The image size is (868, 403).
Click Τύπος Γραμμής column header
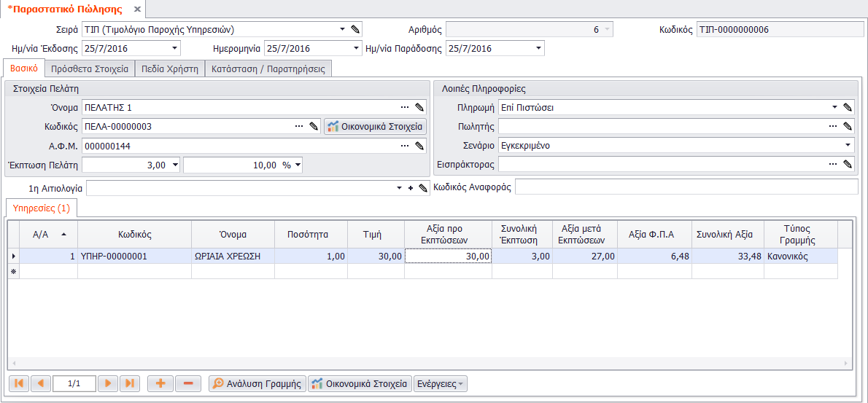pos(800,234)
